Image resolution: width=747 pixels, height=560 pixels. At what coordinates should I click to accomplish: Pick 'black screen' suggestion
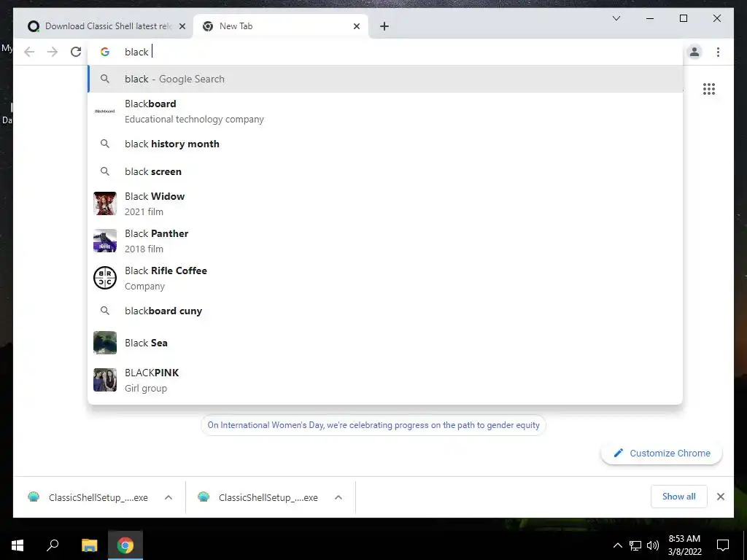pos(385,171)
